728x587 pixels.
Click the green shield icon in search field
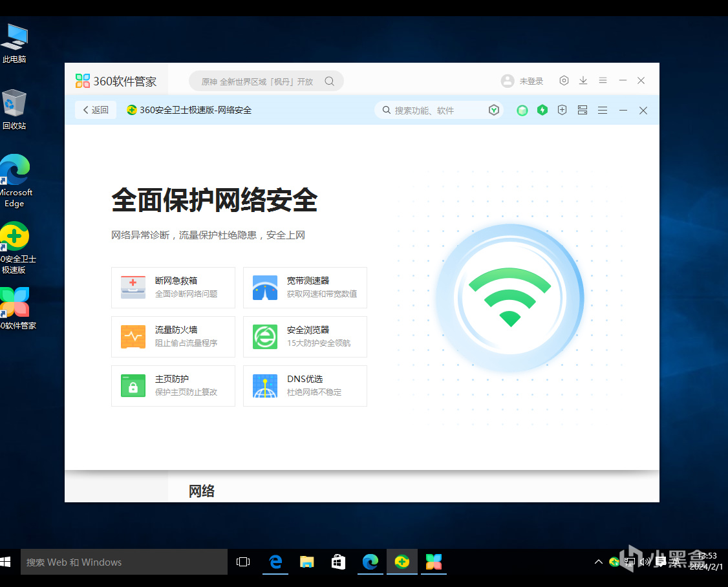coord(493,110)
